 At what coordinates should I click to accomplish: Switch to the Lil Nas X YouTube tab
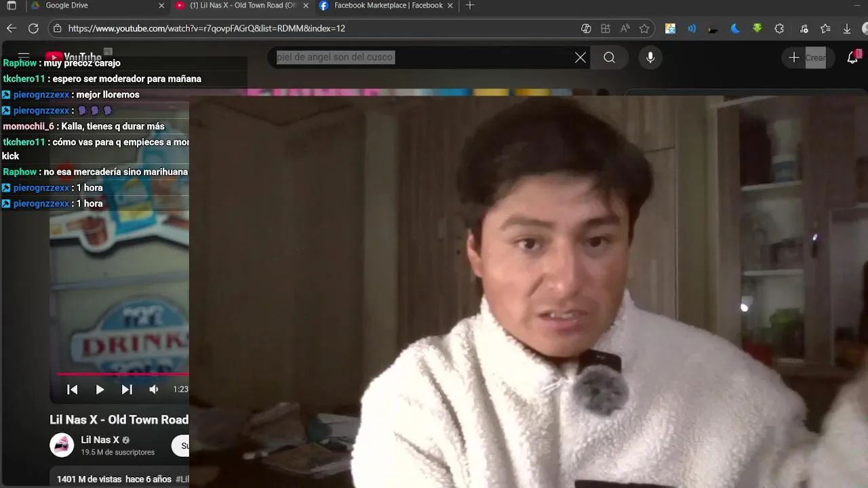click(242, 5)
